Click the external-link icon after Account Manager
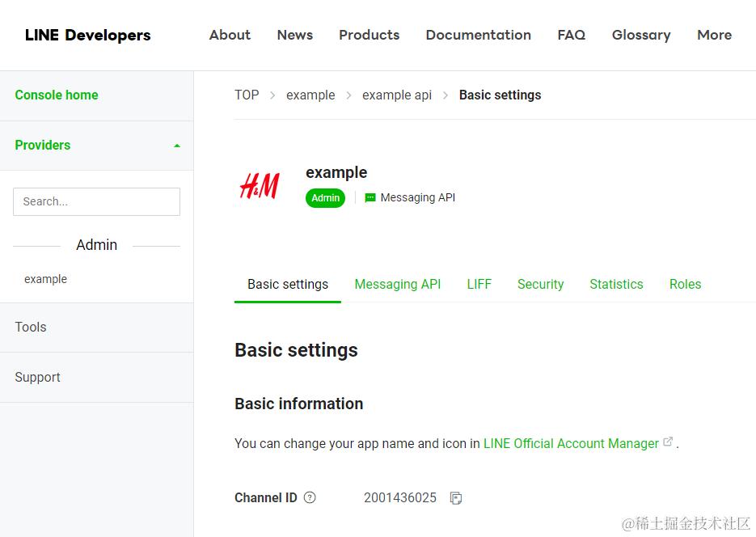Viewport: 756px width, 537px height. [668, 442]
